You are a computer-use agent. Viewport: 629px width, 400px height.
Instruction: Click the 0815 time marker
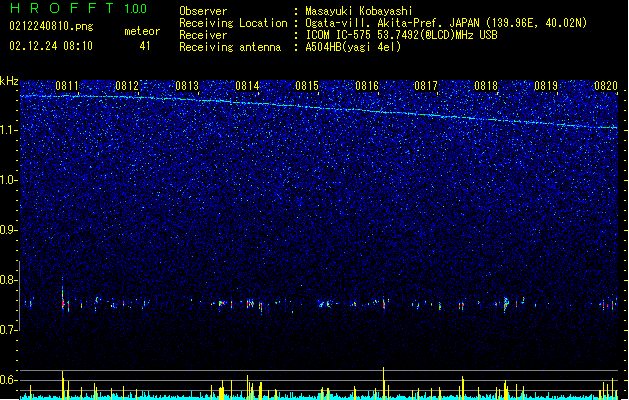pyautogui.click(x=307, y=86)
